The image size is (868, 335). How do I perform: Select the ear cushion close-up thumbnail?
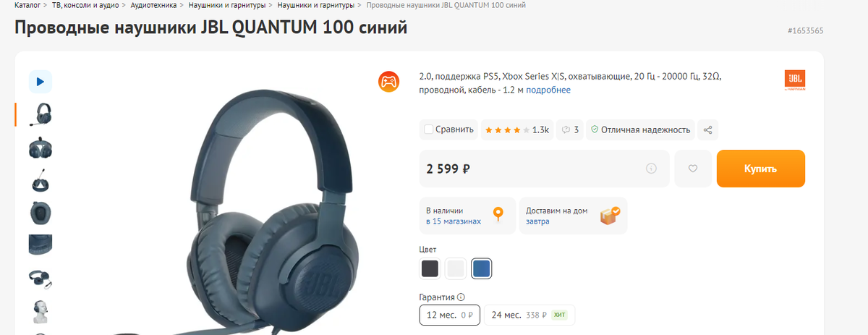point(41,213)
